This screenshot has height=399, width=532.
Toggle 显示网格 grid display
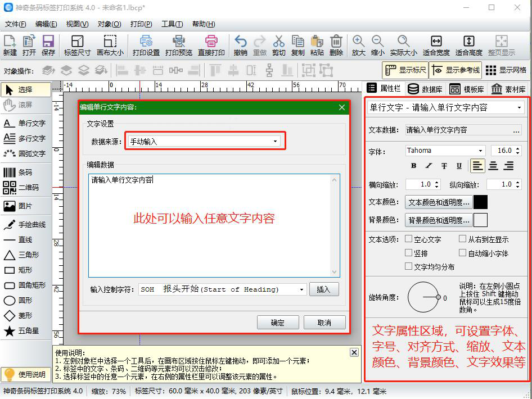pos(506,70)
